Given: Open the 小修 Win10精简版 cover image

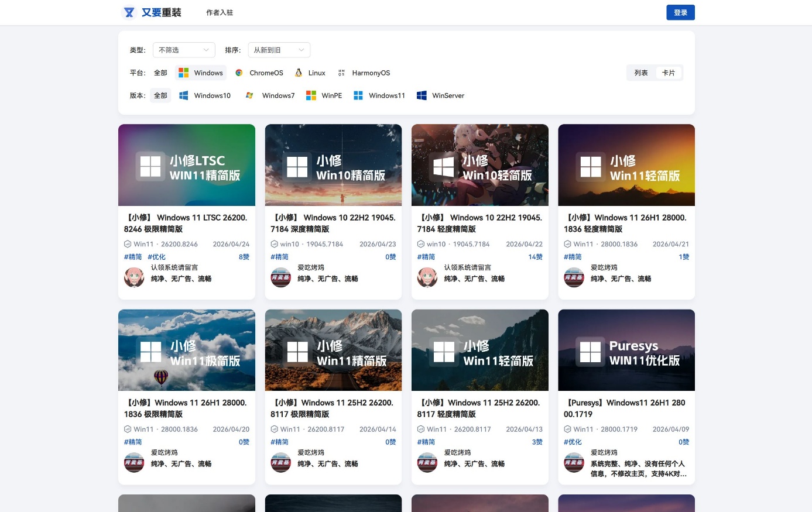Looking at the screenshot, I should 333,165.
